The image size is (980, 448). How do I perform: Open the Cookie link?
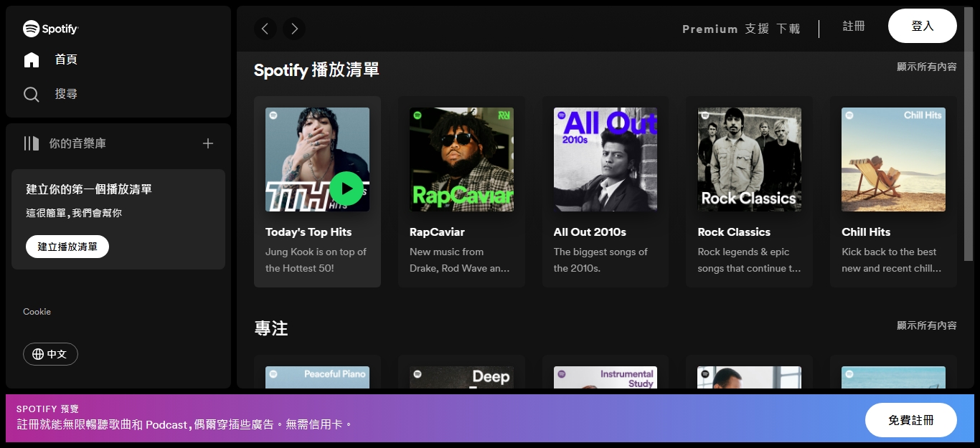tap(37, 312)
